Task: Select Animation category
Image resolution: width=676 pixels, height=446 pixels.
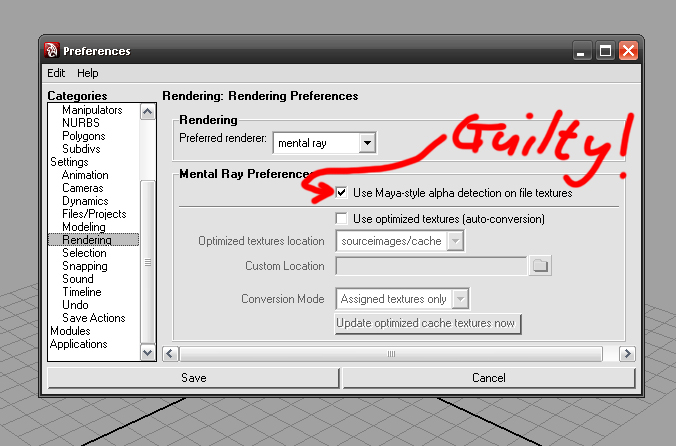Action: pyautogui.click(x=85, y=175)
